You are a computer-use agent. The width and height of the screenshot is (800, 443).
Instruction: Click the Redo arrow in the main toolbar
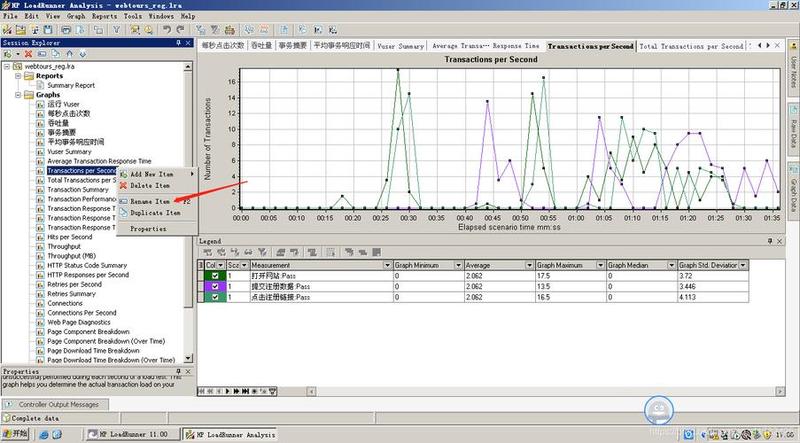180,30
